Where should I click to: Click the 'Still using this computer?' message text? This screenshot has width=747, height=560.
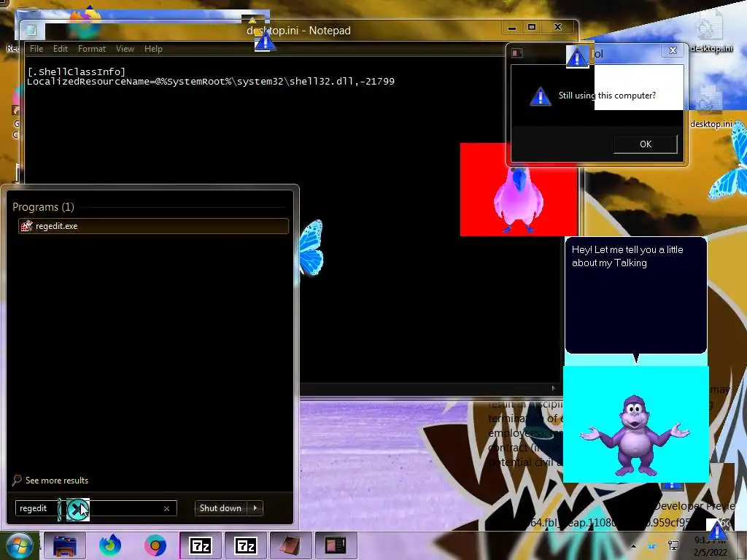coord(607,96)
